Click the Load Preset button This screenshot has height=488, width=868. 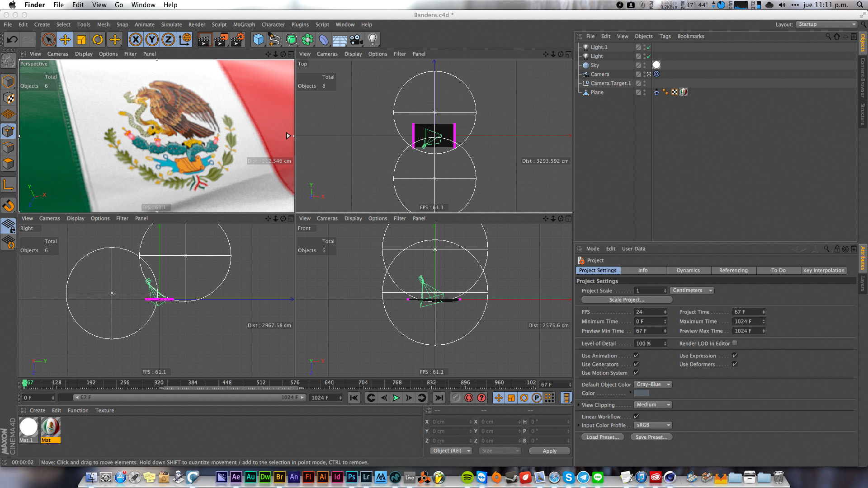click(603, 437)
